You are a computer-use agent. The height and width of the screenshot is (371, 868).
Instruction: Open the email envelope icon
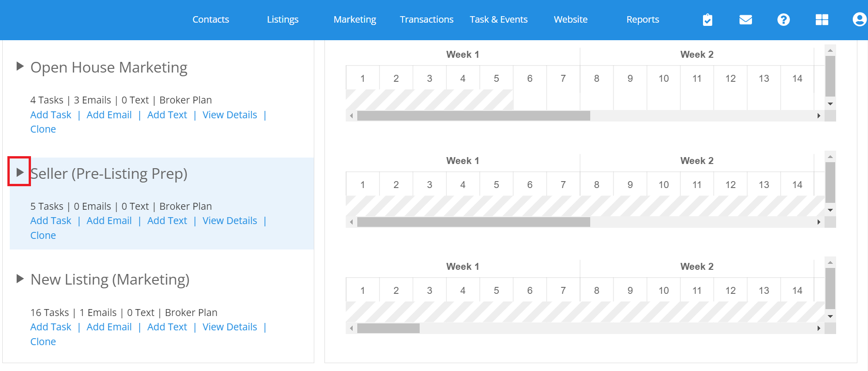[x=746, y=19]
